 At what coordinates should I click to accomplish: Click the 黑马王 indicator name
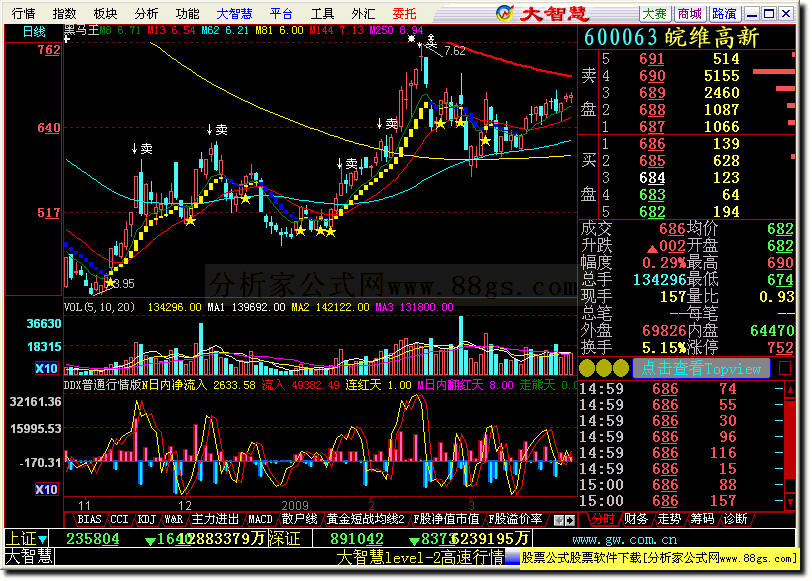[81, 31]
